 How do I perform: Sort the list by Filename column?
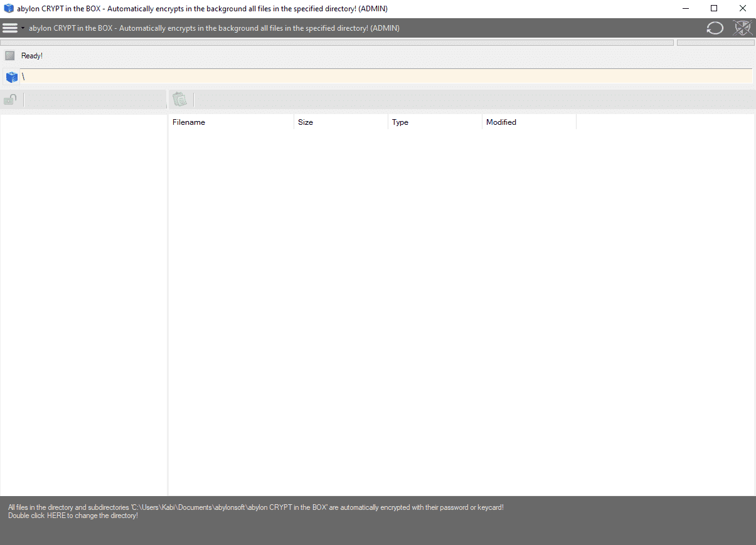point(231,122)
